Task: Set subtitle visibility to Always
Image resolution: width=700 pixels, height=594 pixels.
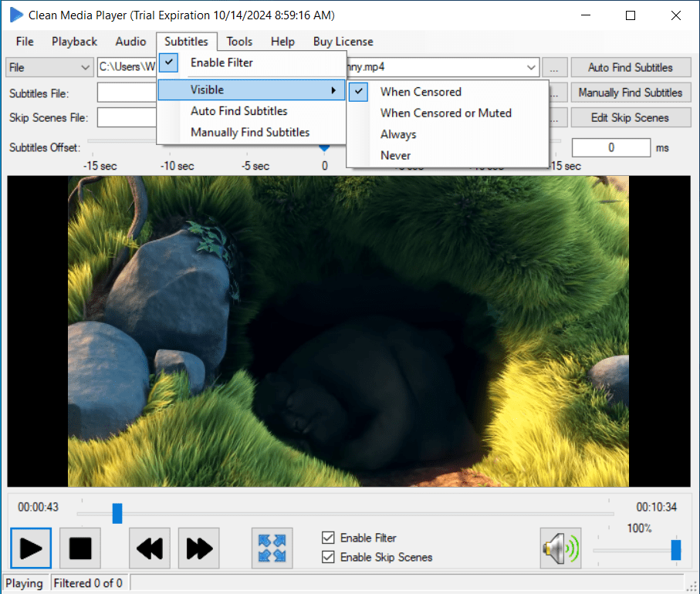Action: coord(448,134)
